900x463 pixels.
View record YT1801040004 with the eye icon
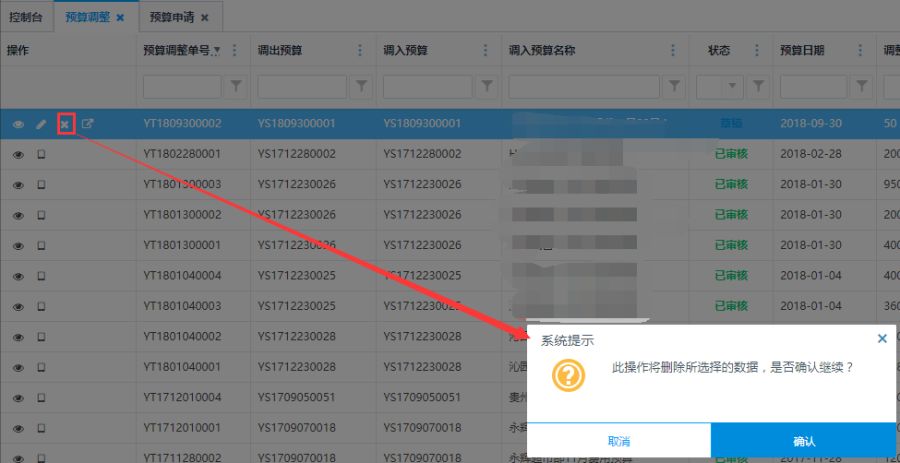pos(18,276)
